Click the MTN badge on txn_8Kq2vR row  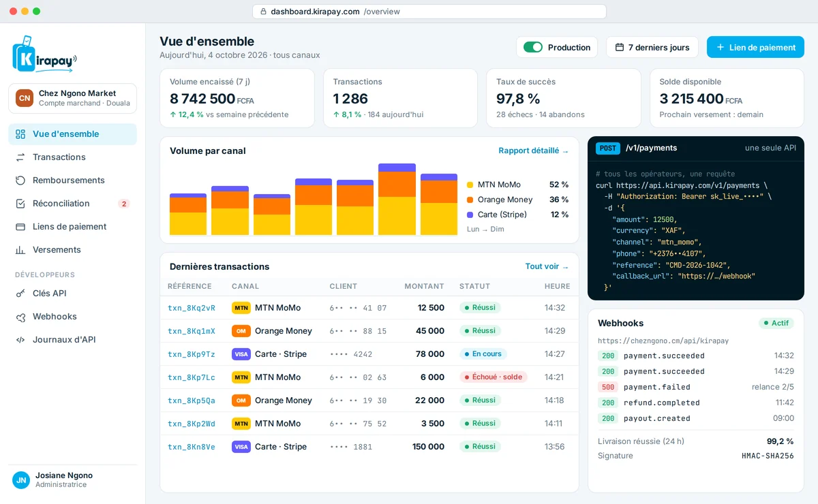tap(241, 308)
